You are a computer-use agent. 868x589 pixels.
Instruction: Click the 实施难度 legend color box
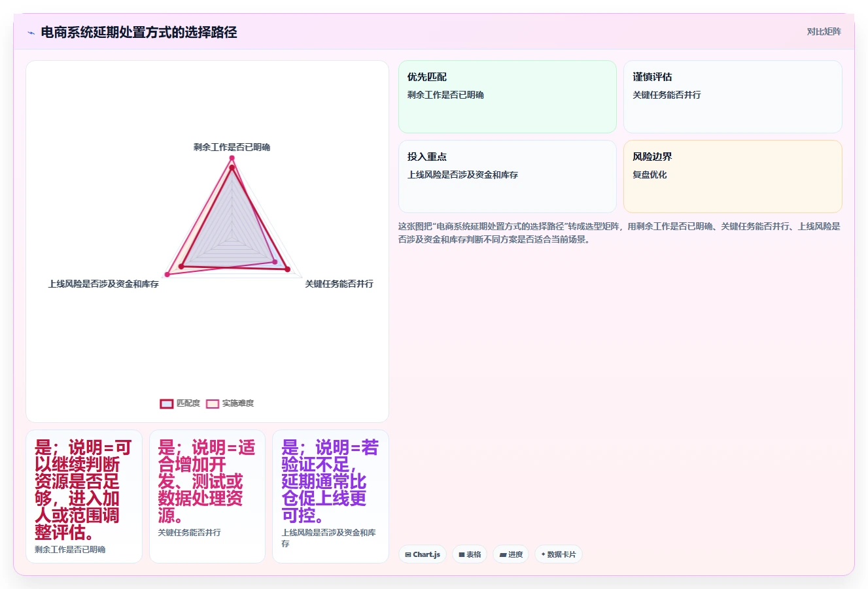point(213,403)
